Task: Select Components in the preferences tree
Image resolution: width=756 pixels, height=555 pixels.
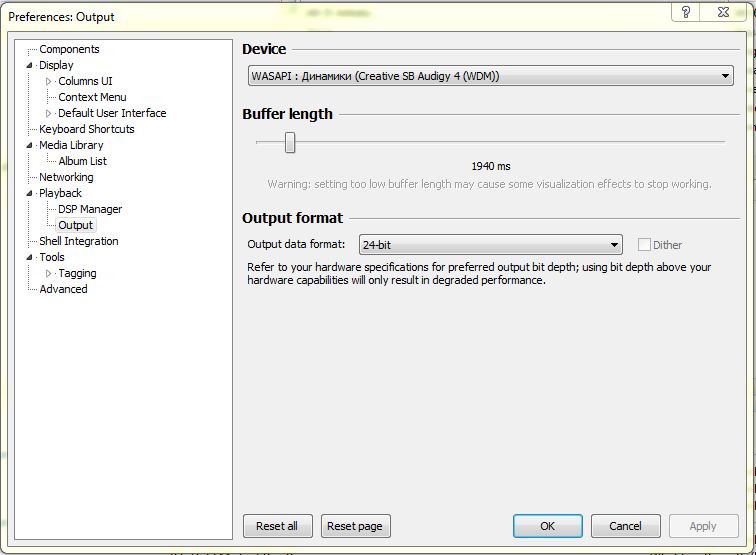Action: click(69, 49)
